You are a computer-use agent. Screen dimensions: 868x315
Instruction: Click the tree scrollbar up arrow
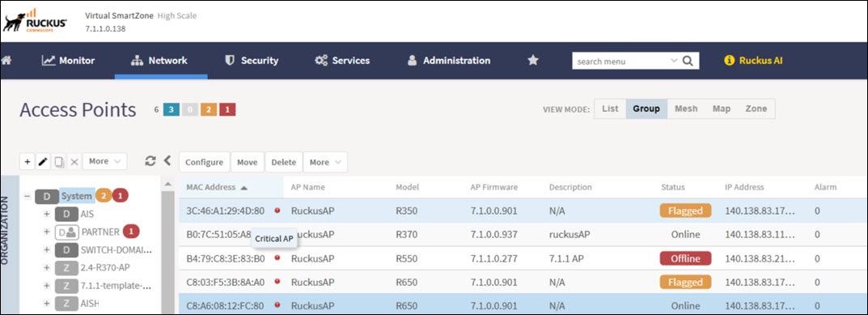pos(167,184)
